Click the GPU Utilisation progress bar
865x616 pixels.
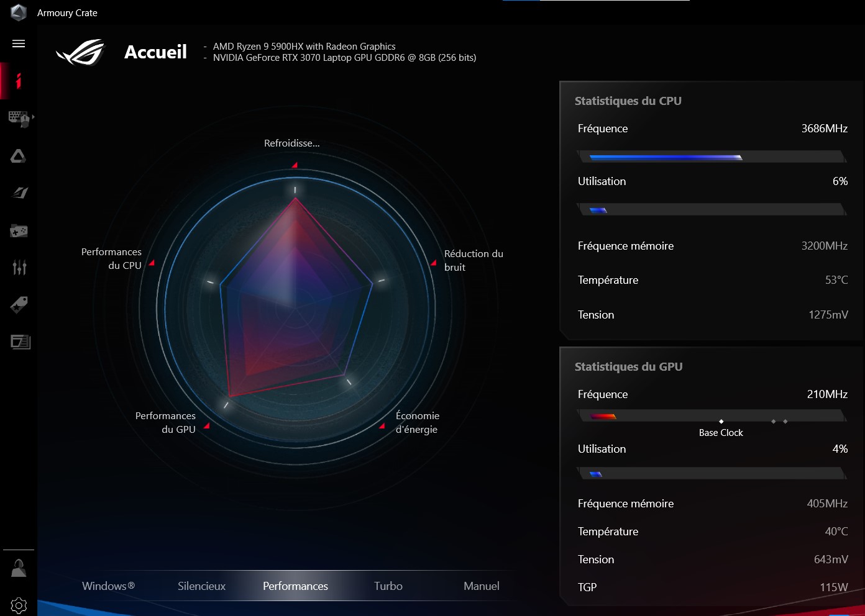coord(712,474)
